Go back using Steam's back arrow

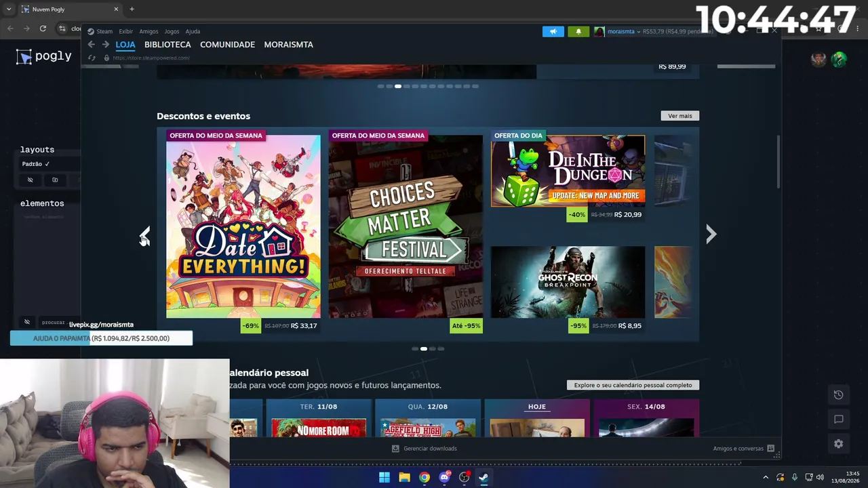tap(92, 45)
